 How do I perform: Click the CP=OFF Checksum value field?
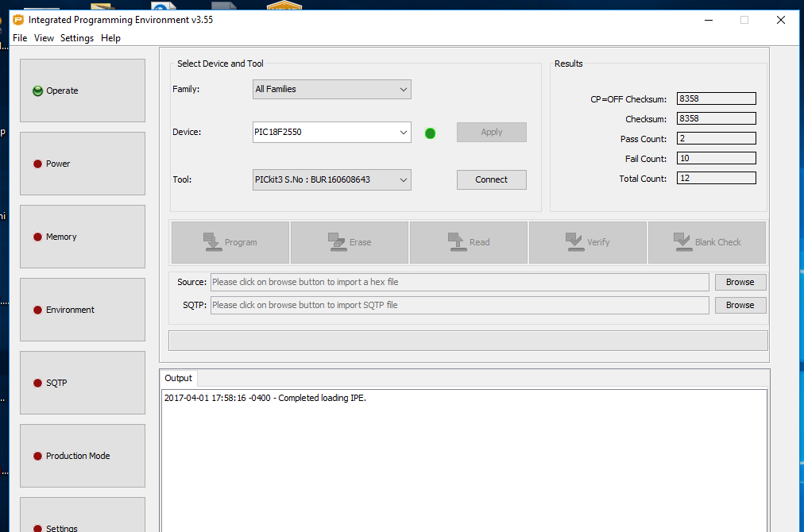717,99
